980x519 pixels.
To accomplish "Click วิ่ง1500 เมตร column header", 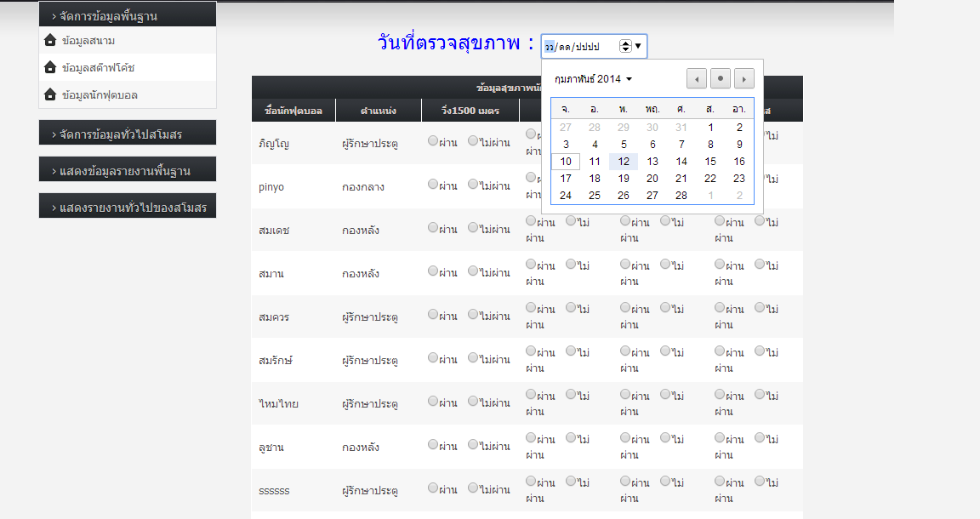I will [470, 111].
